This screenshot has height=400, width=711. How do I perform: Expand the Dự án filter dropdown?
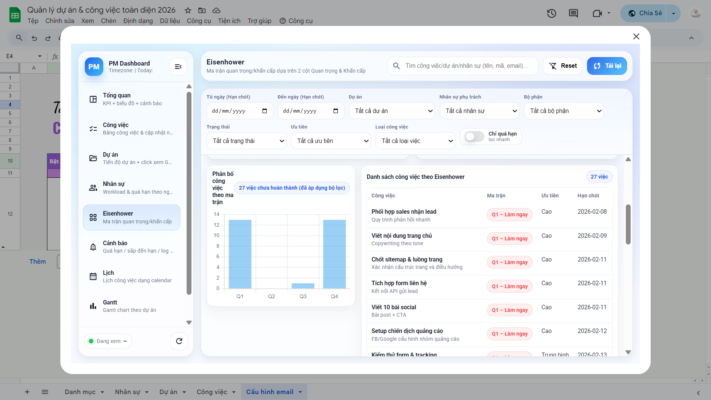(x=391, y=111)
